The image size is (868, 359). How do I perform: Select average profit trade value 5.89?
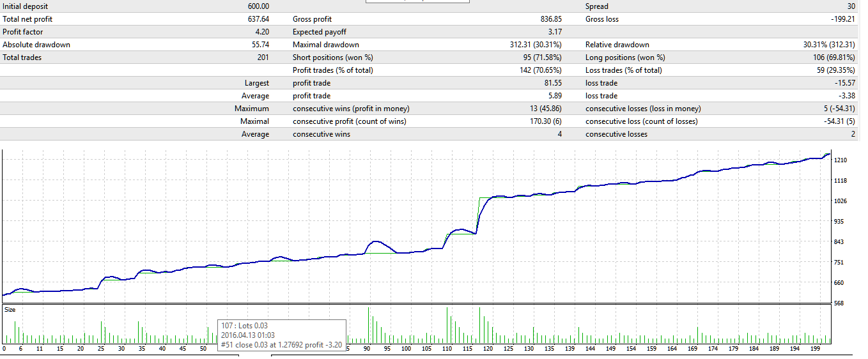555,96
